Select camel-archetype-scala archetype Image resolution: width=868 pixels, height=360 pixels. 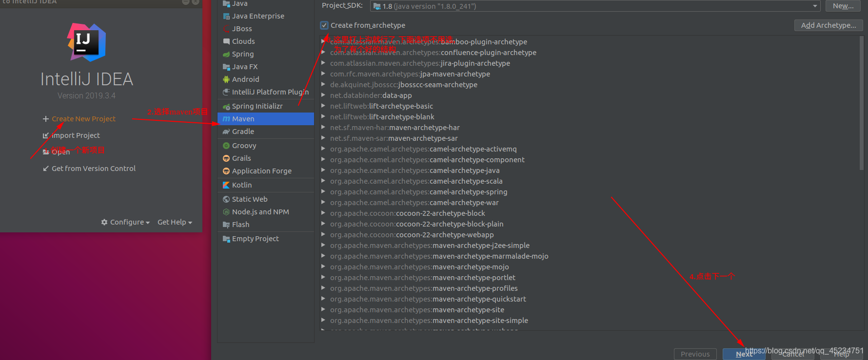point(416,181)
